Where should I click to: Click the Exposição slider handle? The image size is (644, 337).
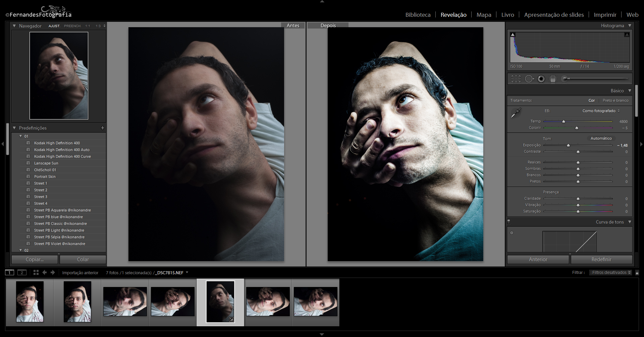[x=568, y=145]
